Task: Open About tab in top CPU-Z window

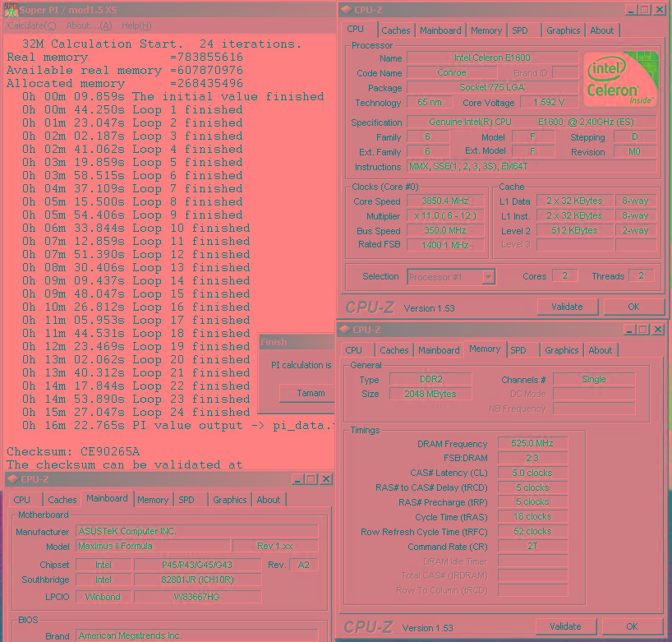Action: pos(601,30)
